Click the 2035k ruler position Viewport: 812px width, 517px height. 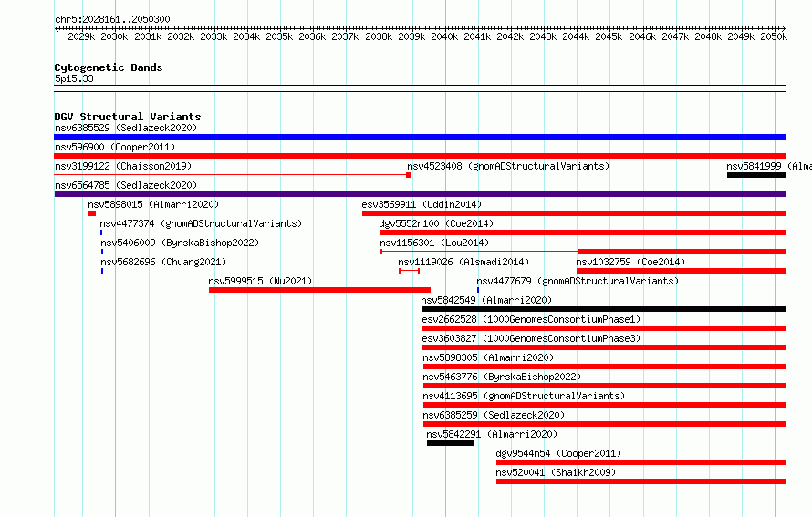[x=279, y=36]
